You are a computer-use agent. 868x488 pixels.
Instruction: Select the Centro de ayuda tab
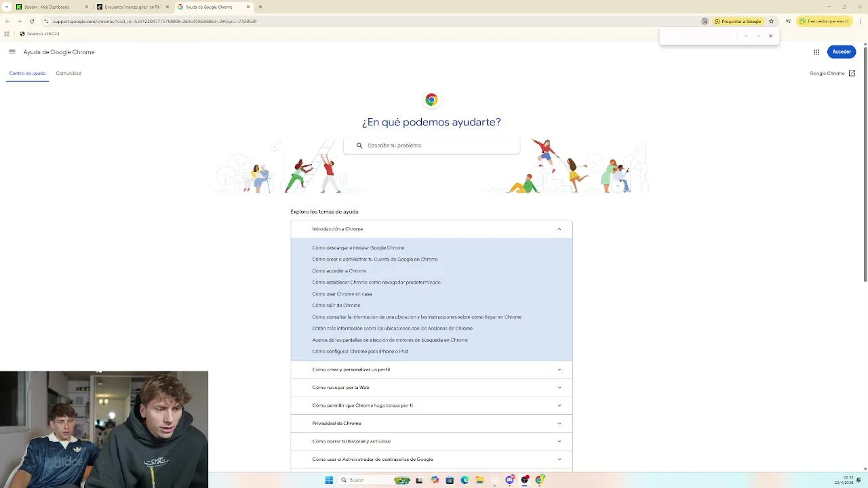point(27,73)
